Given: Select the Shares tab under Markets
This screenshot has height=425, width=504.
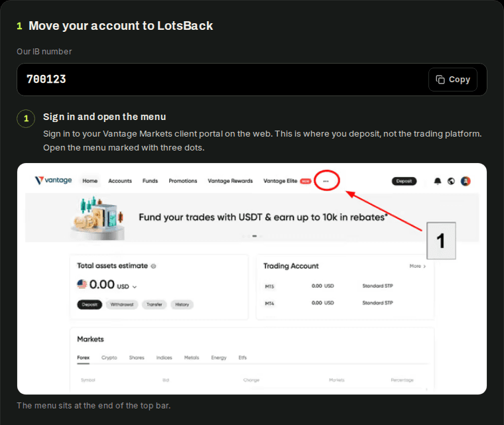Looking at the screenshot, I should tap(137, 357).
